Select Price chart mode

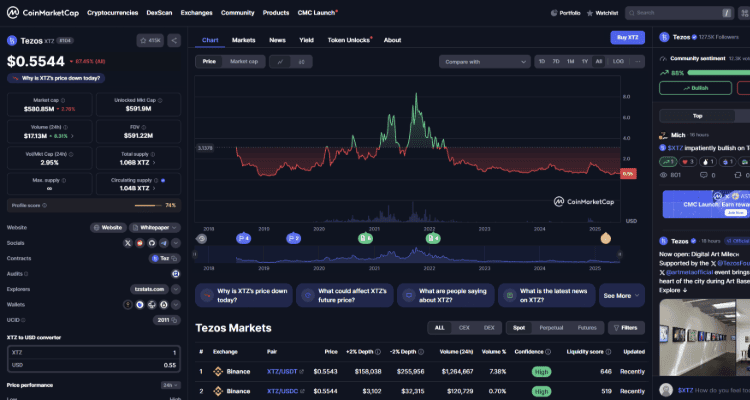pos(209,62)
